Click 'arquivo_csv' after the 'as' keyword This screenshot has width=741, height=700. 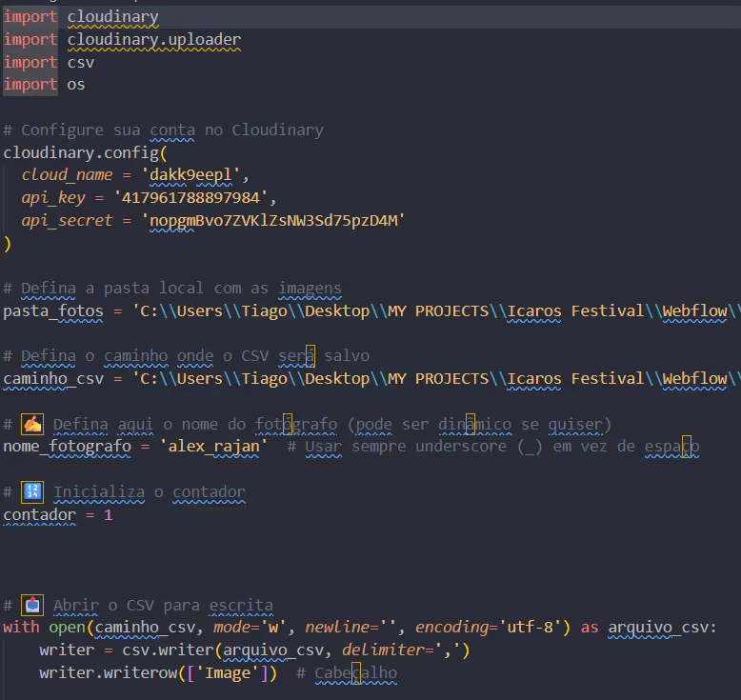[658, 628]
